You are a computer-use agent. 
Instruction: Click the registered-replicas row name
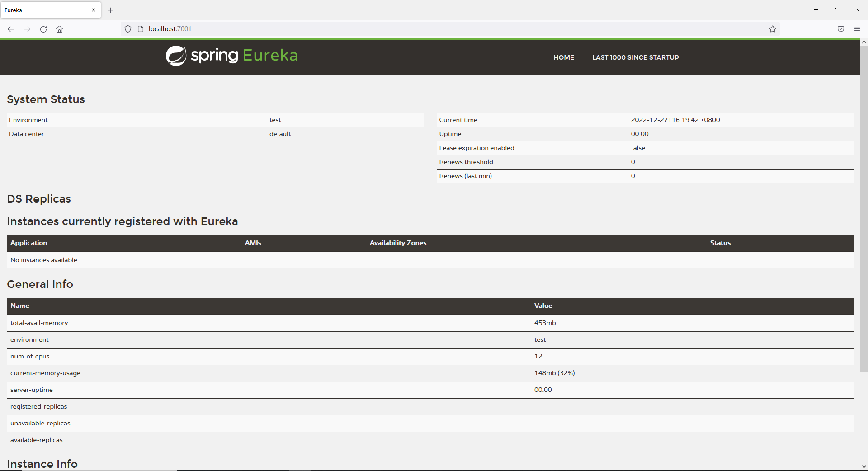coord(38,406)
